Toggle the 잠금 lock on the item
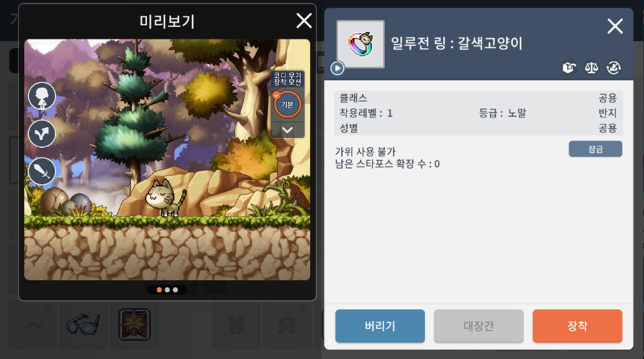 pos(595,149)
